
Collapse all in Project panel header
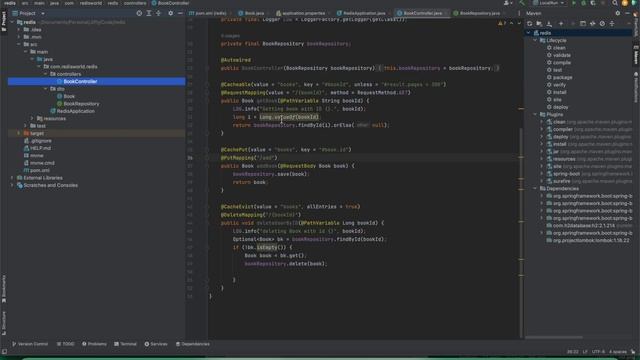(158, 13)
